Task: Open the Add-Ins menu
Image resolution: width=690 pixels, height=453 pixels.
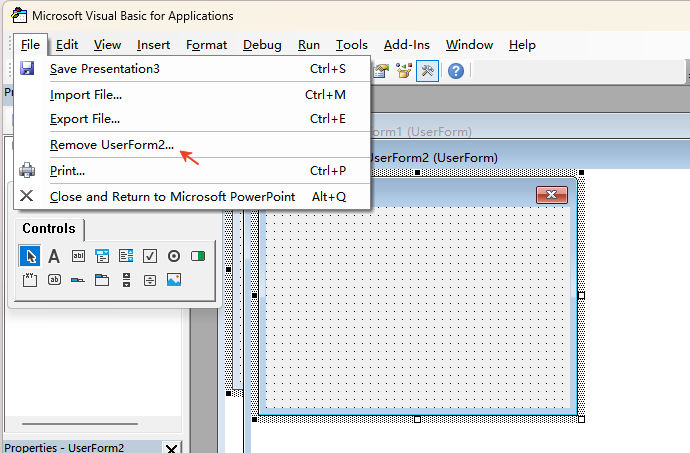Action: tap(407, 45)
